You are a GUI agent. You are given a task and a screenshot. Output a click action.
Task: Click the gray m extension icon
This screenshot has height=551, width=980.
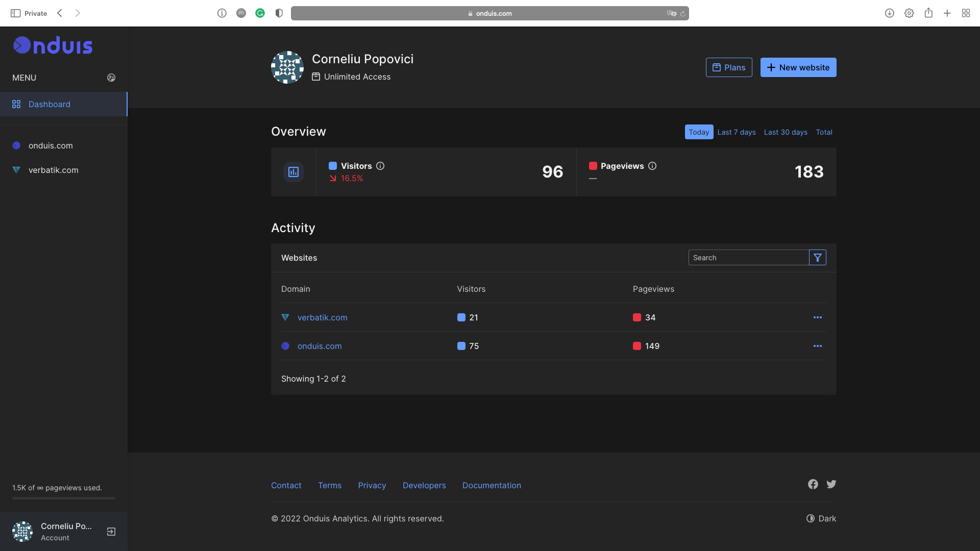click(x=241, y=13)
